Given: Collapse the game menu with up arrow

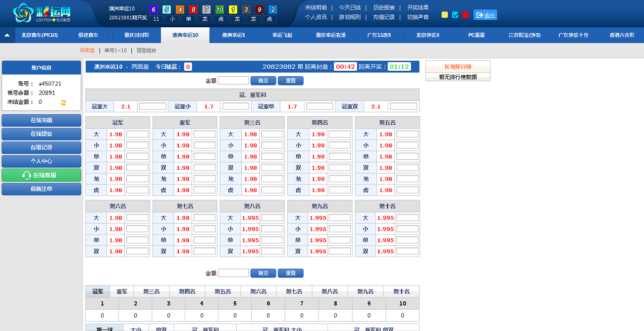Looking at the screenshot, I should click(7, 35).
